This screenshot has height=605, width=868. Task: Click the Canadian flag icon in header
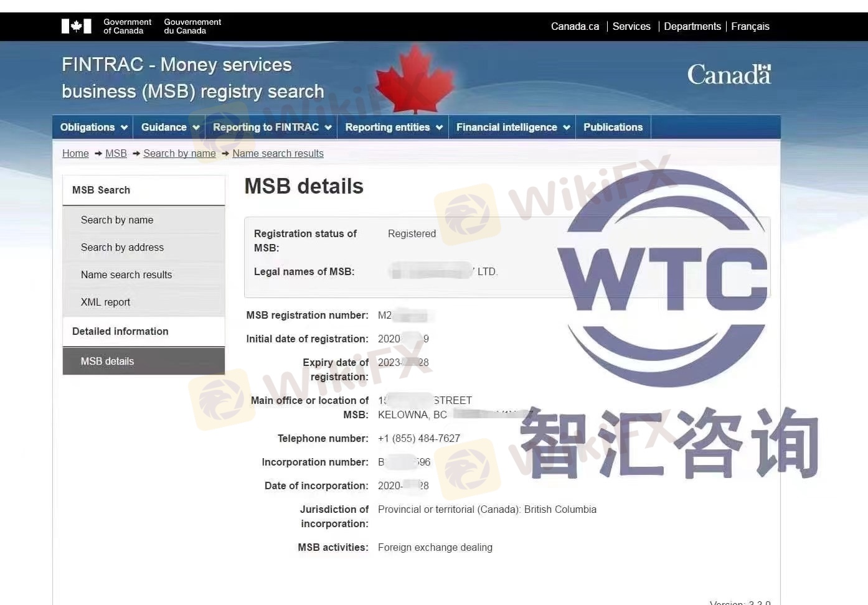coord(76,26)
